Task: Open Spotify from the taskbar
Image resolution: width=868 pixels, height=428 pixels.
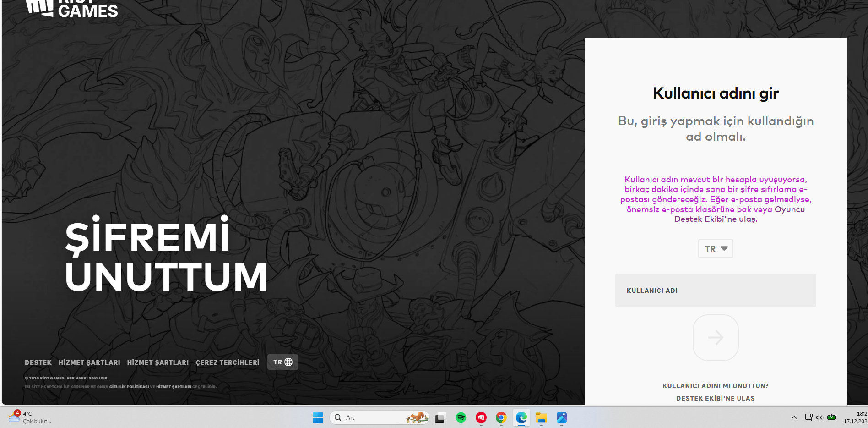Action: 461,417
